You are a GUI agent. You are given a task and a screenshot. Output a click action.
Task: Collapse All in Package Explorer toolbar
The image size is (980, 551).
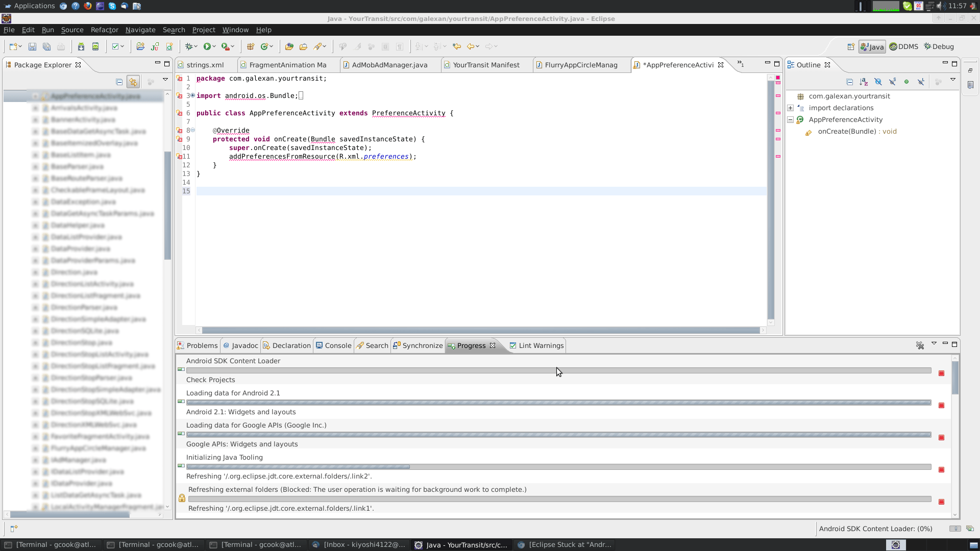[119, 82]
